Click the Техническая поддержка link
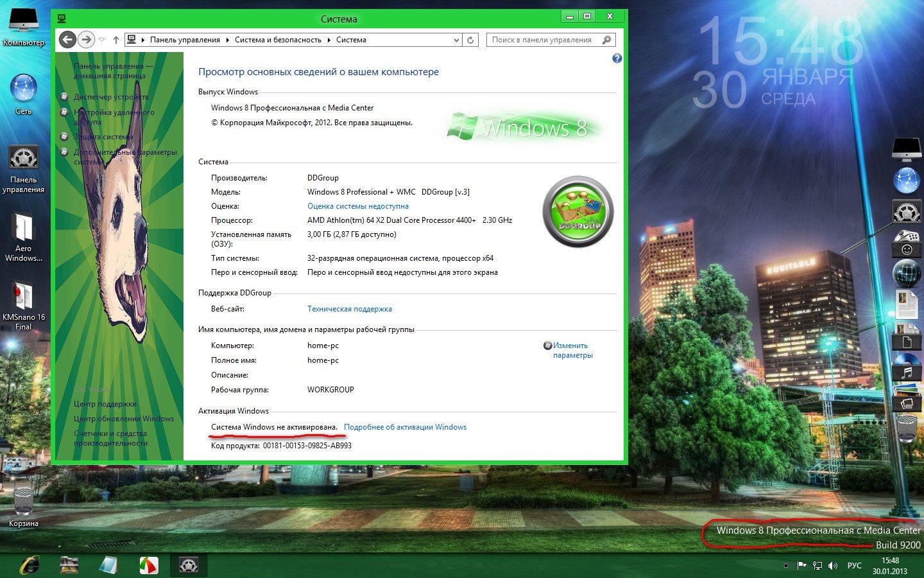The width and height of the screenshot is (924, 578). 350,309
